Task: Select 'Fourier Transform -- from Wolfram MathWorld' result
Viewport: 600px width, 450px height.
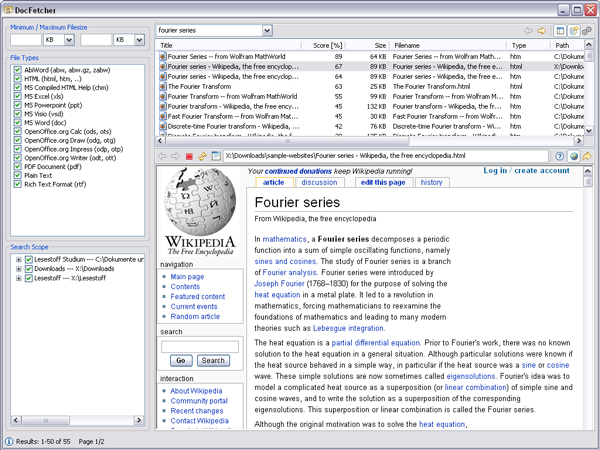Action: (x=232, y=96)
